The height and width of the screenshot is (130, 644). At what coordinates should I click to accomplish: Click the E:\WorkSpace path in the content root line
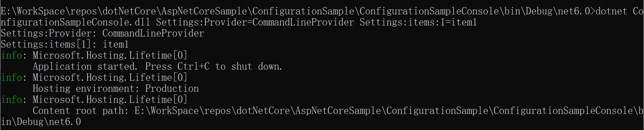(x=388, y=111)
